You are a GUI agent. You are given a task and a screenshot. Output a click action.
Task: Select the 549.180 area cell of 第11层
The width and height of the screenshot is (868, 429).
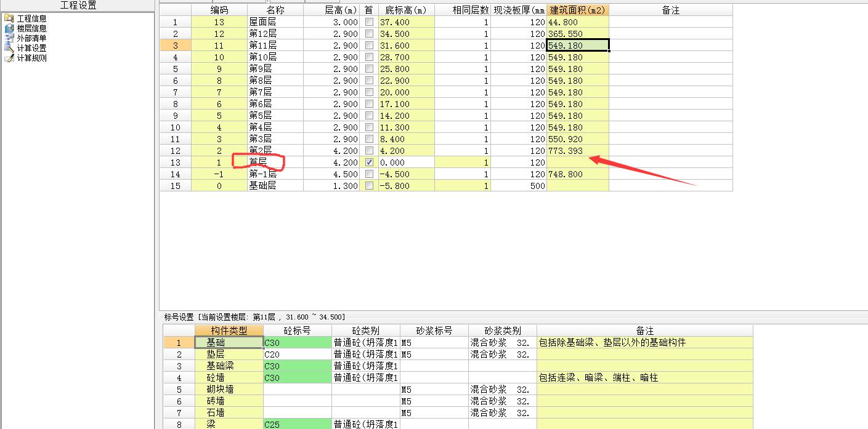coord(576,45)
